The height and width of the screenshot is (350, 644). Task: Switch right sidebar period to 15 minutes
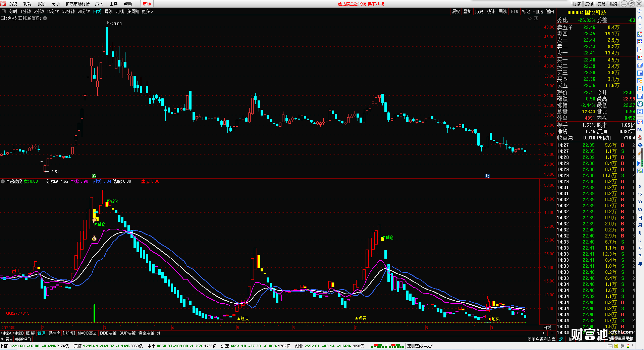click(640, 194)
